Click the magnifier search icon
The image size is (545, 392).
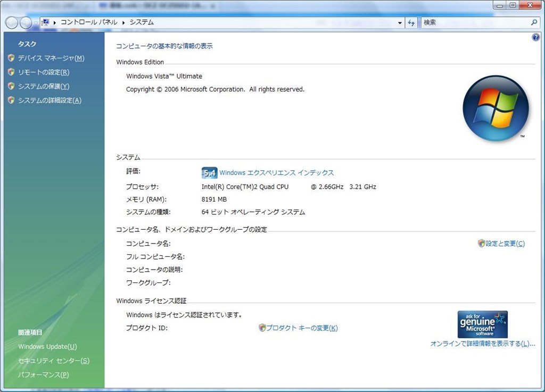click(x=534, y=22)
